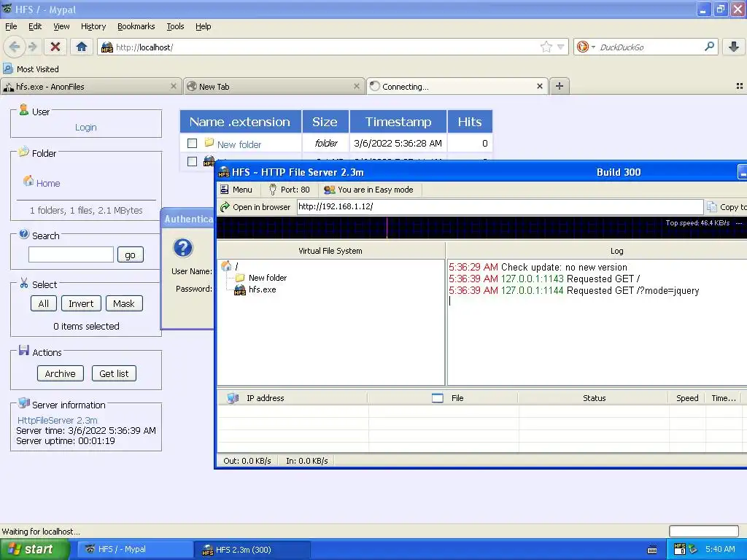
Task: Select hfs.exe in Virtual File System tree
Action: [x=255, y=289]
